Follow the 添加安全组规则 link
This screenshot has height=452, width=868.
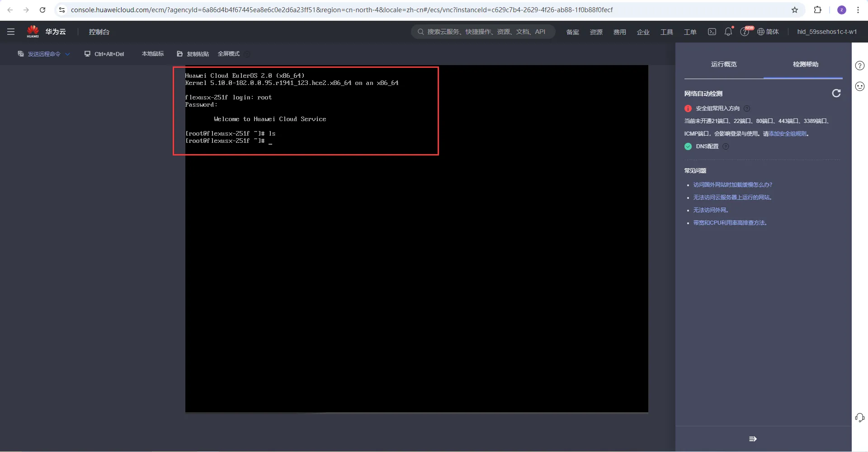point(788,134)
